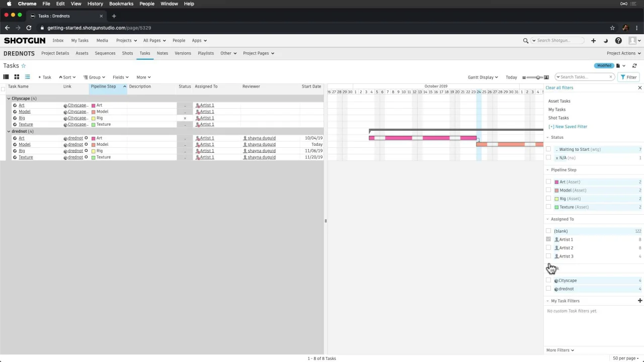Toggle the dark mode moon icon
This screenshot has height=362, width=644.
(x=605, y=41)
